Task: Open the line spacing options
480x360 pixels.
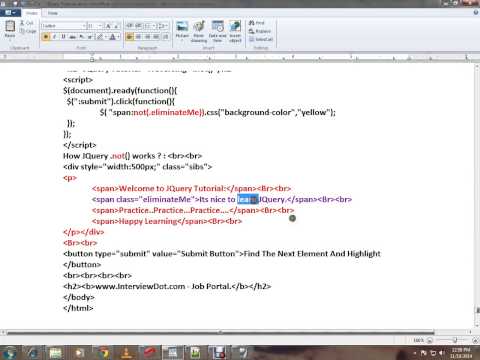Action: 162,26
